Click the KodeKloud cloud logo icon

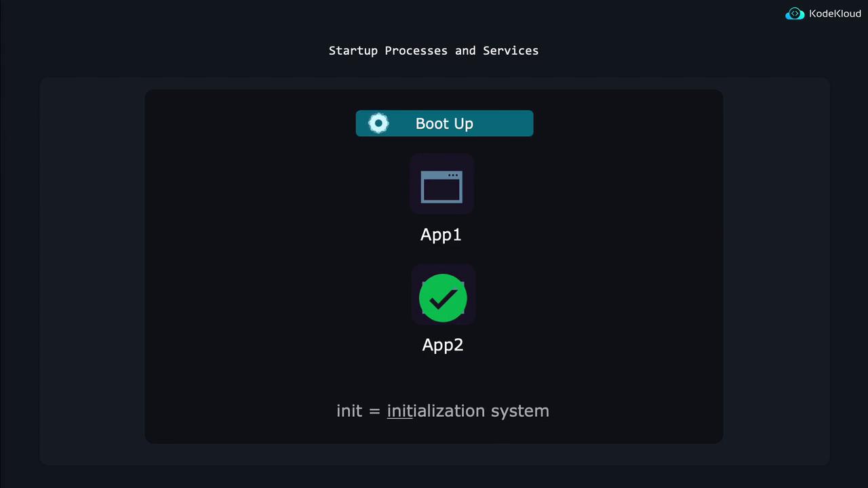tap(795, 14)
